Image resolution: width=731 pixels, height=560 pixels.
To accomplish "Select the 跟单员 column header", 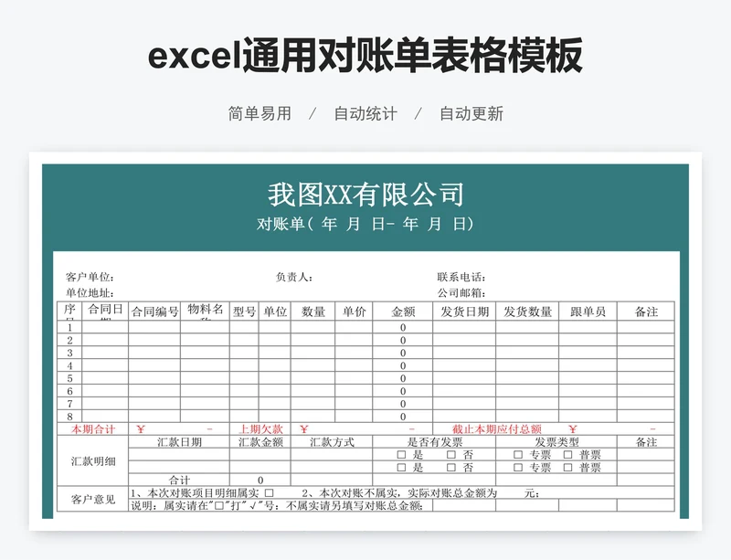I will pyautogui.click(x=588, y=312).
